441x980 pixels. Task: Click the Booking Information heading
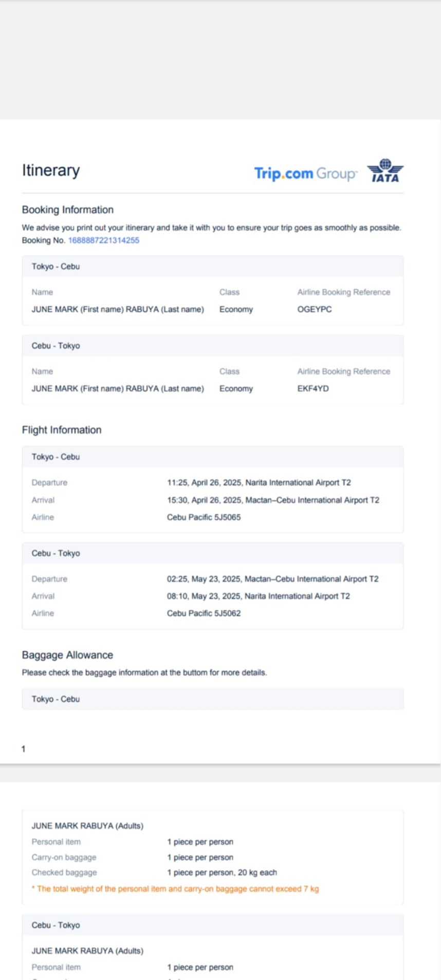point(67,210)
